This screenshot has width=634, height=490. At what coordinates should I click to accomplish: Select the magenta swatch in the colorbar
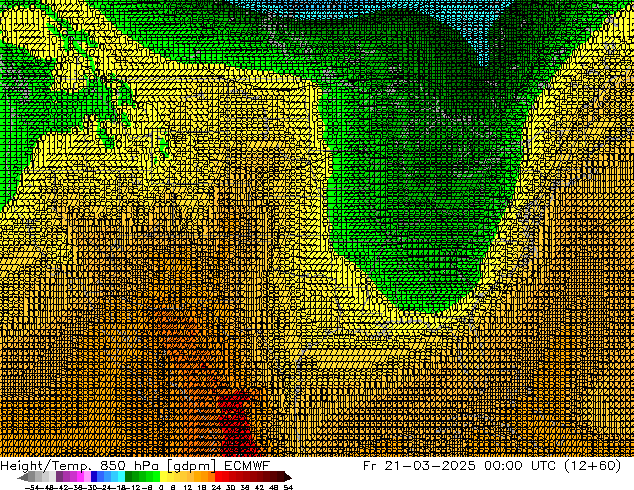[x=80, y=477]
